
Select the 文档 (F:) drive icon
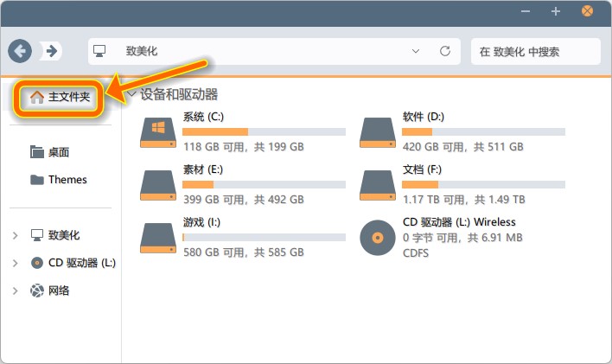tap(378, 184)
